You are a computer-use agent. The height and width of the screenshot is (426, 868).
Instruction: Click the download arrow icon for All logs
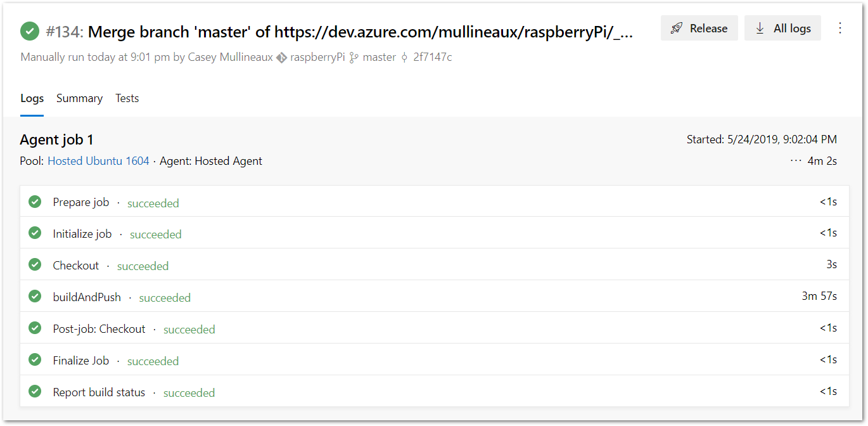[760, 29]
